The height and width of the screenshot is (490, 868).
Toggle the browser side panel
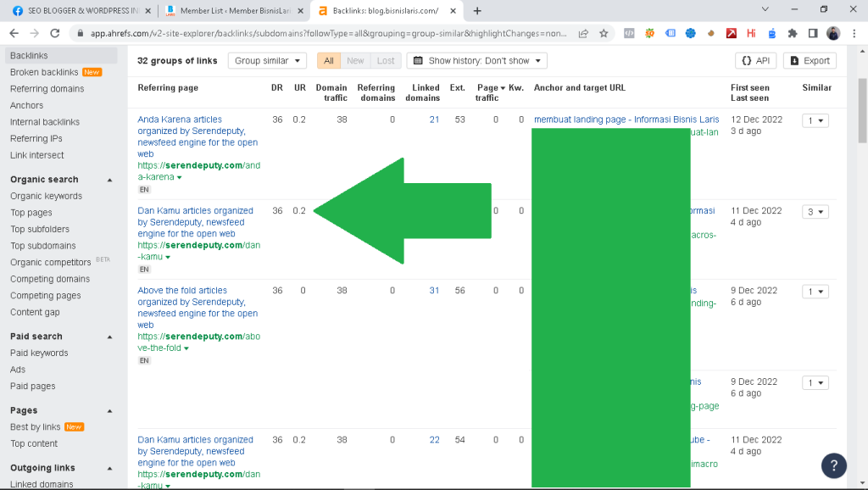click(813, 33)
